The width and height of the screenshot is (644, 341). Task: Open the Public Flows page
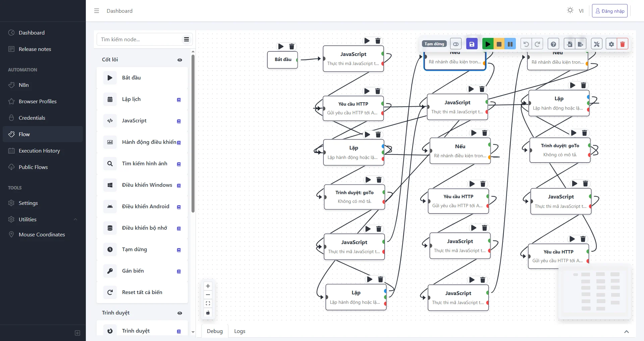tap(43, 167)
